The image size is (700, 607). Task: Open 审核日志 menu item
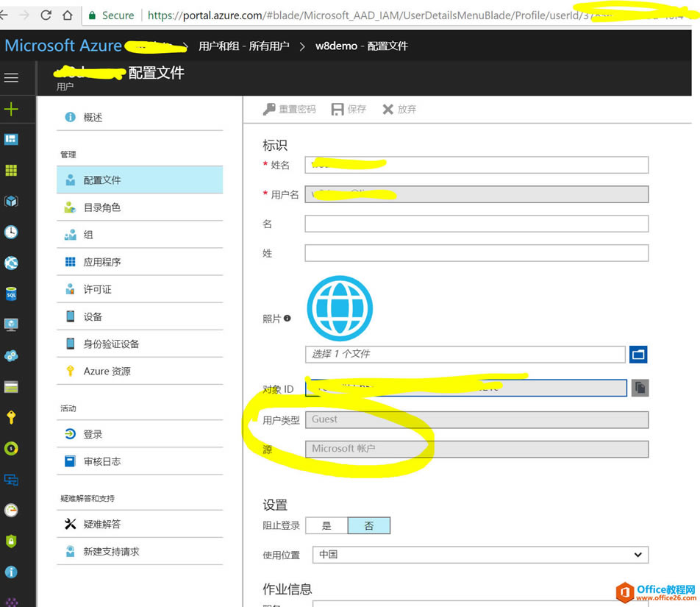point(140,461)
